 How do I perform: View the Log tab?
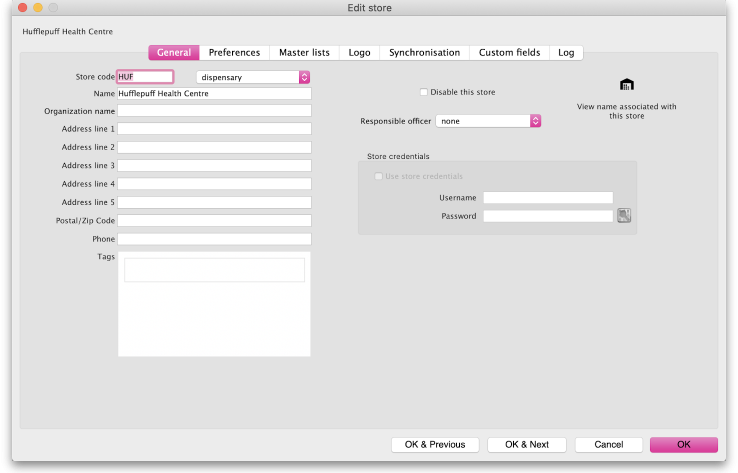pyautogui.click(x=566, y=53)
